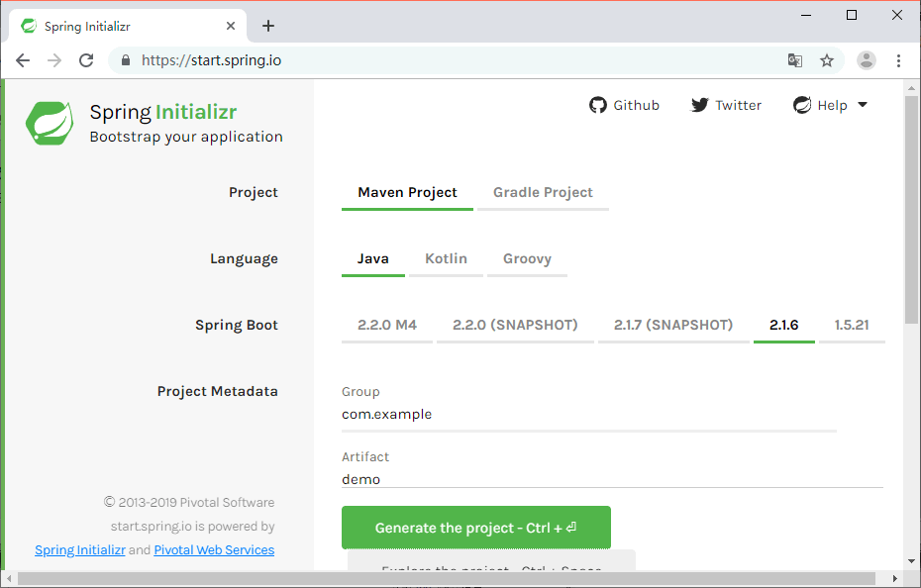Click the Spring Initializr leaf logo
This screenshot has height=588, width=921.
click(x=50, y=123)
